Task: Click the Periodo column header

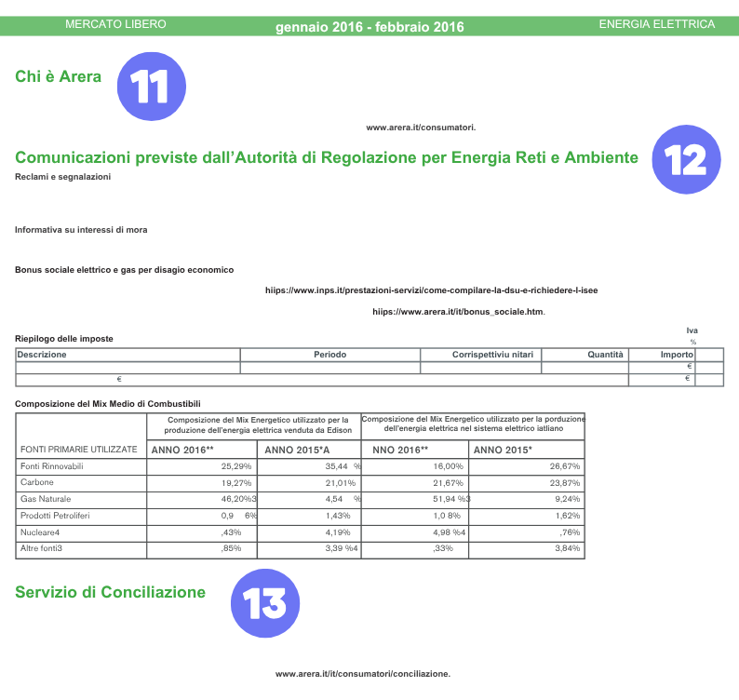Action: pos(329,355)
